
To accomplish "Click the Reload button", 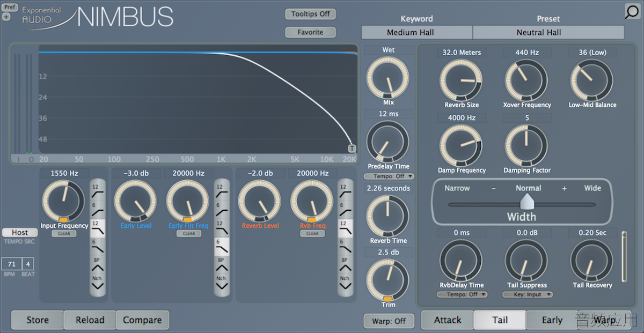I will click(x=90, y=320).
